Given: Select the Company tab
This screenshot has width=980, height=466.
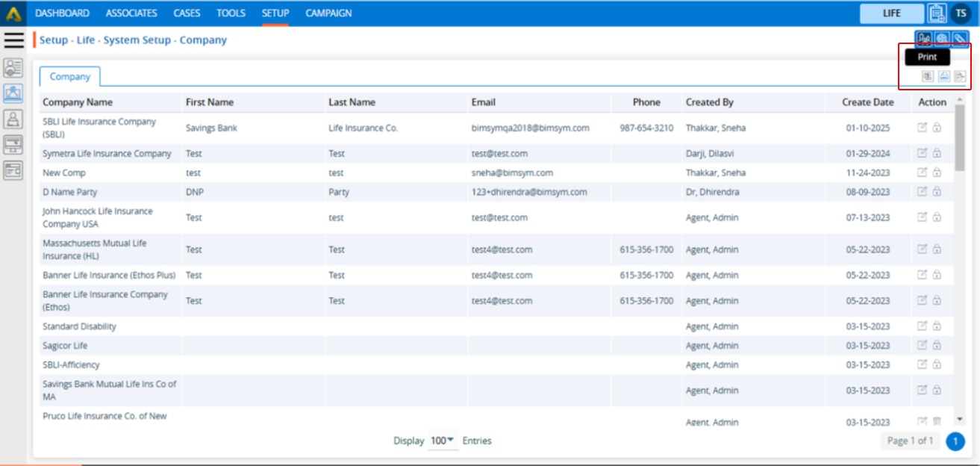Looking at the screenshot, I should coord(70,76).
